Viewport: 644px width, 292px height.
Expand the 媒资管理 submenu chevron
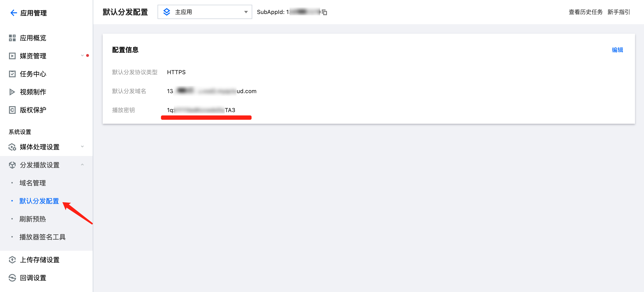(x=82, y=56)
